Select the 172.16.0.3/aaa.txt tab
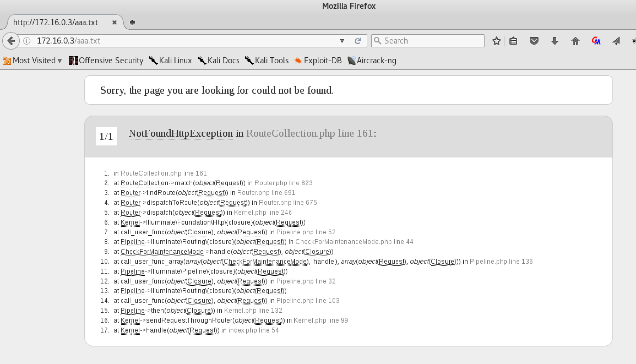Viewport: 636px width, 364px height. [x=56, y=22]
